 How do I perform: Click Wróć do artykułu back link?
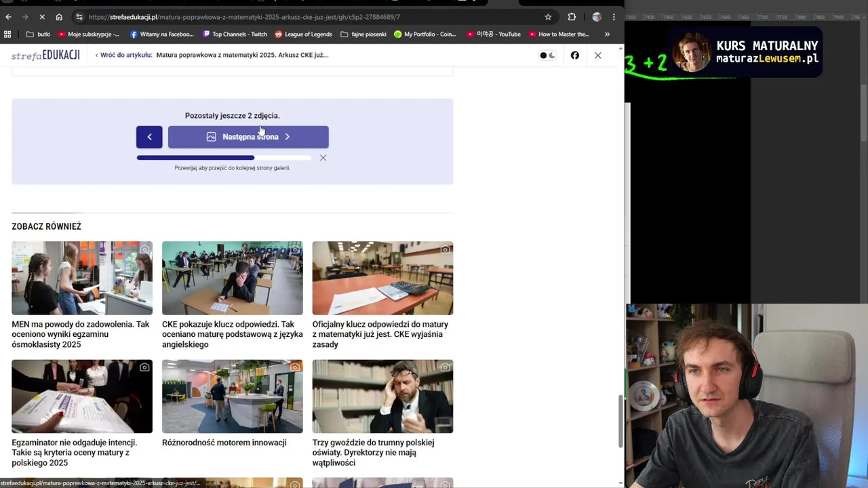click(124, 55)
